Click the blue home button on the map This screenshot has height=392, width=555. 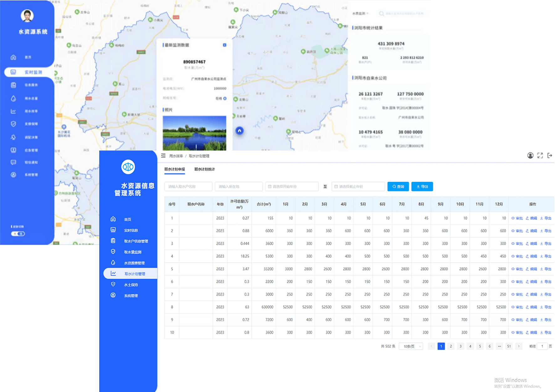pyautogui.click(x=239, y=131)
